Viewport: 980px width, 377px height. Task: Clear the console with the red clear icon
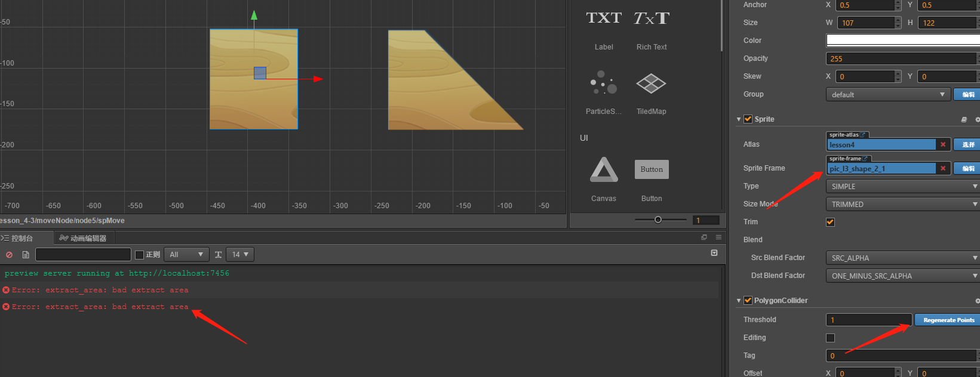(9, 255)
